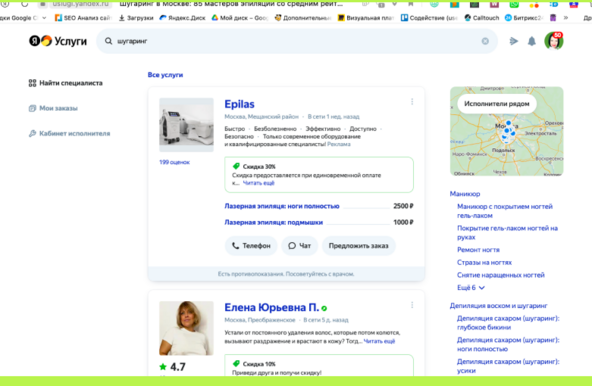
Task: Click Елена Юрьевна's profile photo
Action: 186,328
